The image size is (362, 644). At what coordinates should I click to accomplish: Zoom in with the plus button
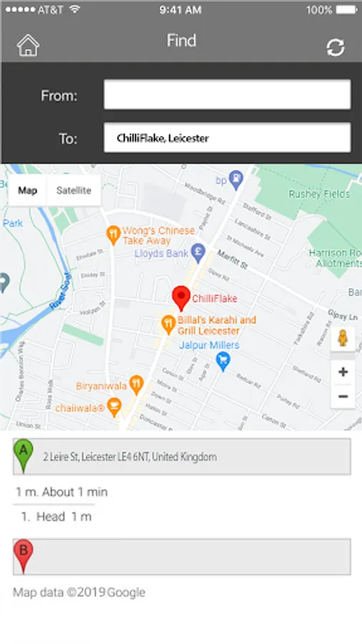coord(343,372)
